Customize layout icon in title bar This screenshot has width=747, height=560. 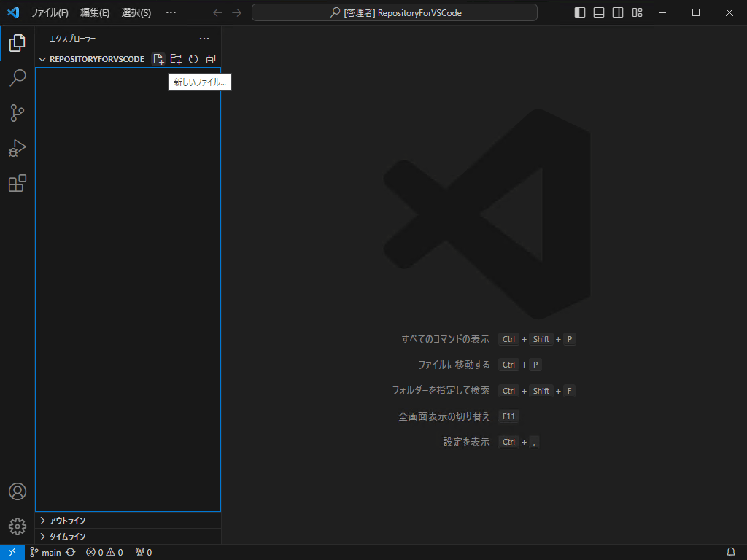[x=637, y=12]
